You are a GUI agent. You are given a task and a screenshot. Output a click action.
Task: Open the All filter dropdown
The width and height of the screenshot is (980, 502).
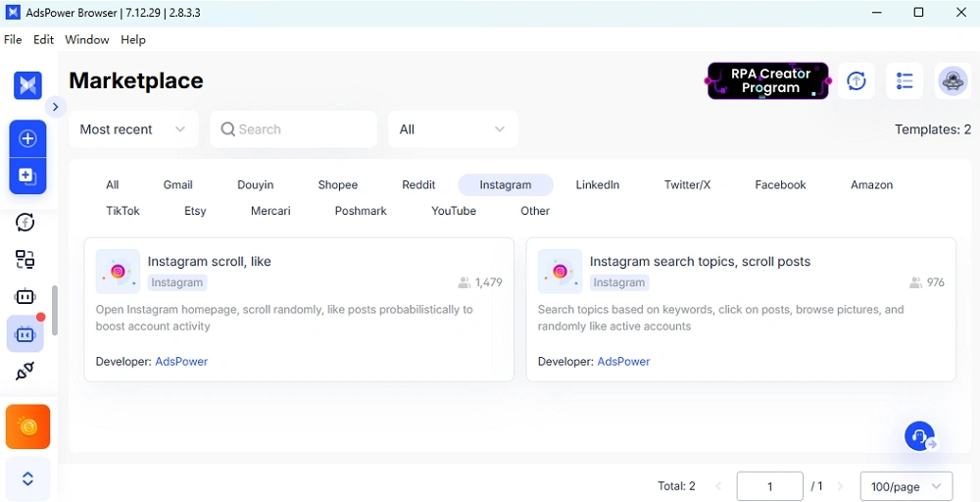[453, 129]
